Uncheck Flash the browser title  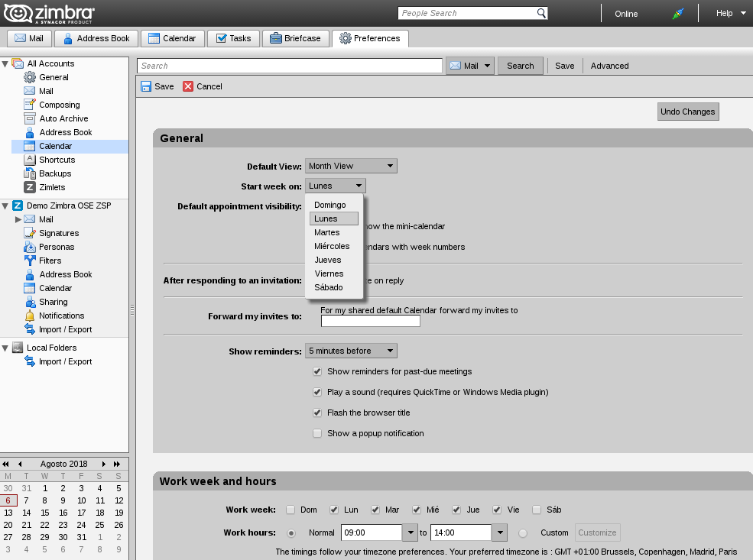coord(317,413)
